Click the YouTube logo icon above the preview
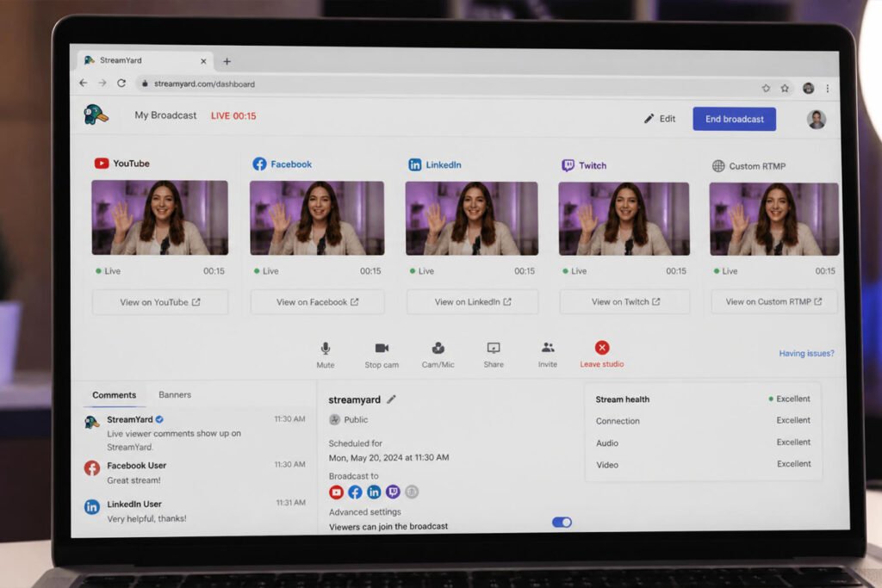882x588 pixels. pyautogui.click(x=102, y=163)
